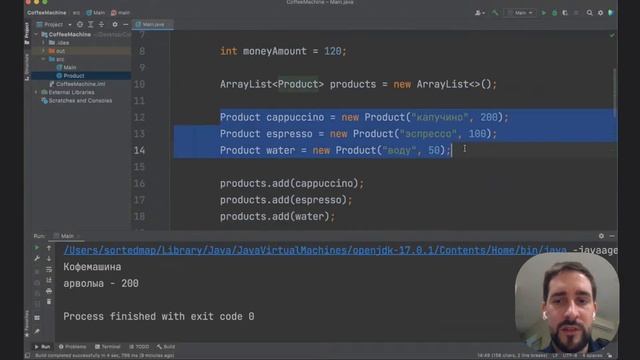Restore layout icon in Run panel sidebar
The height and width of the screenshot is (360, 640).
37,318
